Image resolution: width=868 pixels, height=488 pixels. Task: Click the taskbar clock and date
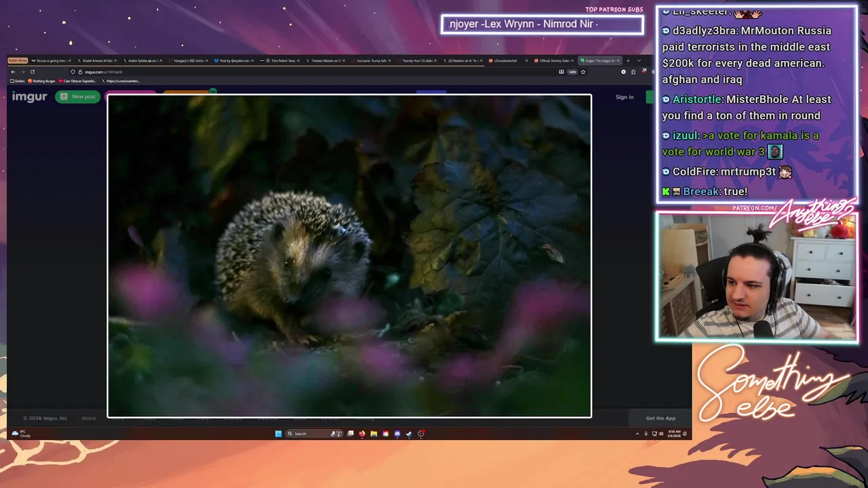[675, 434]
